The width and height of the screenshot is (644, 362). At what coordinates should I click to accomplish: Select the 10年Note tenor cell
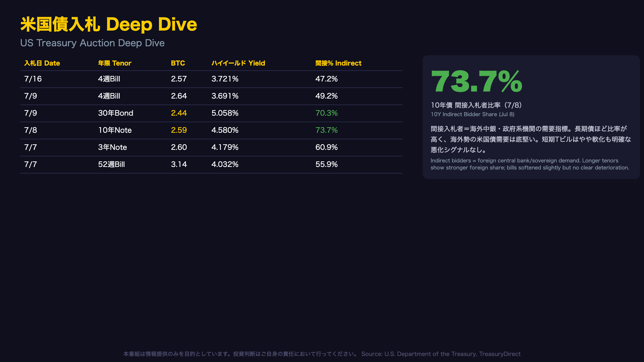pos(115,130)
